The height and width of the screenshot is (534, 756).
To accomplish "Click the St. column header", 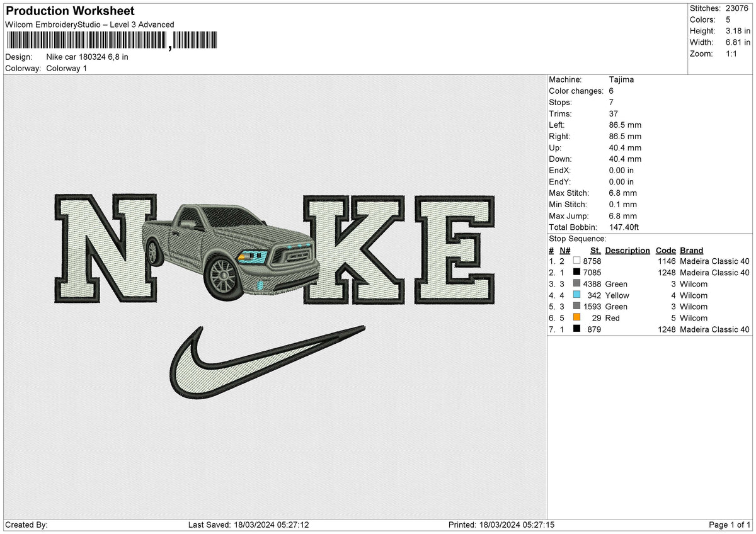I will click(595, 251).
